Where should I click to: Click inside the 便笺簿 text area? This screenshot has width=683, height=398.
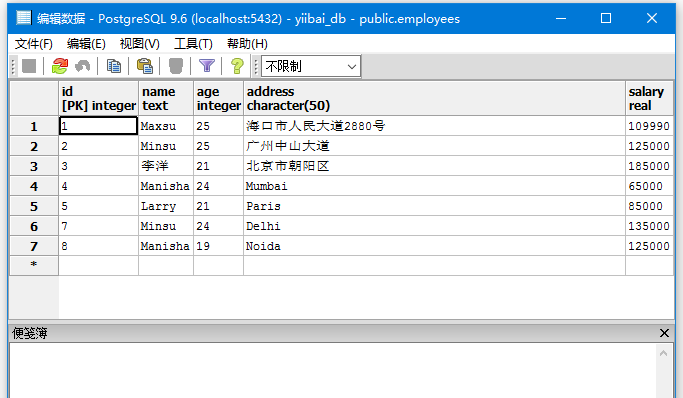[333, 371]
